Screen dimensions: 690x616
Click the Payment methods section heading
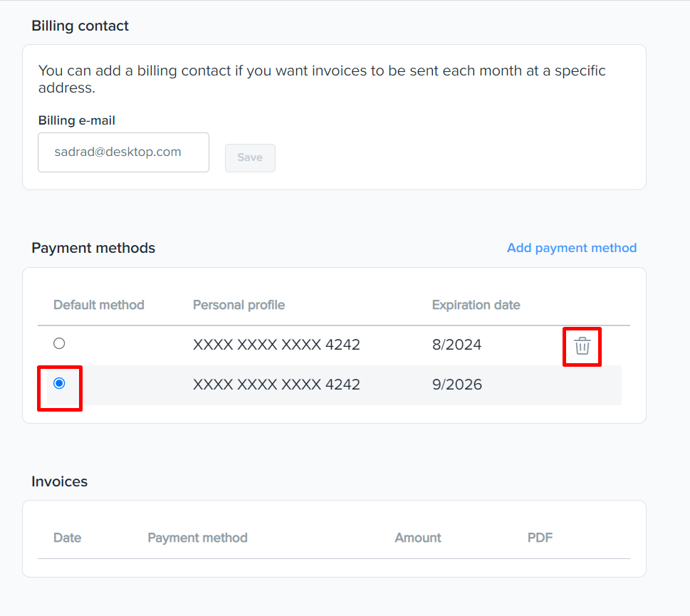[93, 249]
